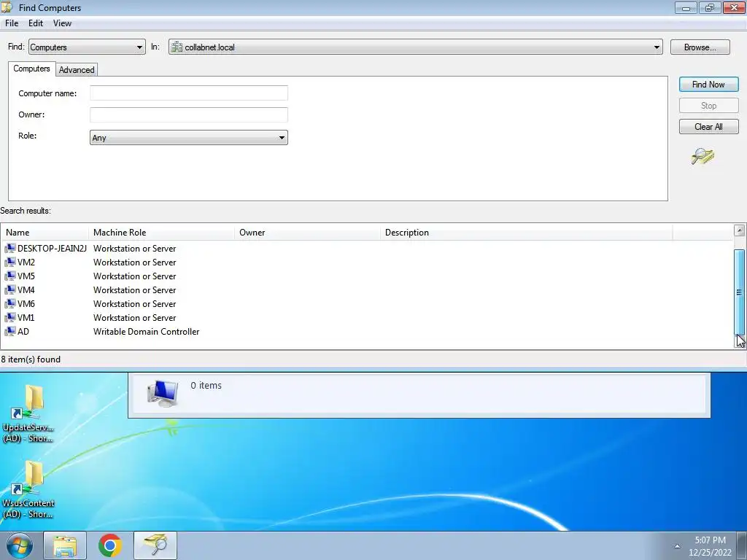This screenshot has height=560, width=747.
Task: Click the VM1 row computer icon
Action: (10, 317)
